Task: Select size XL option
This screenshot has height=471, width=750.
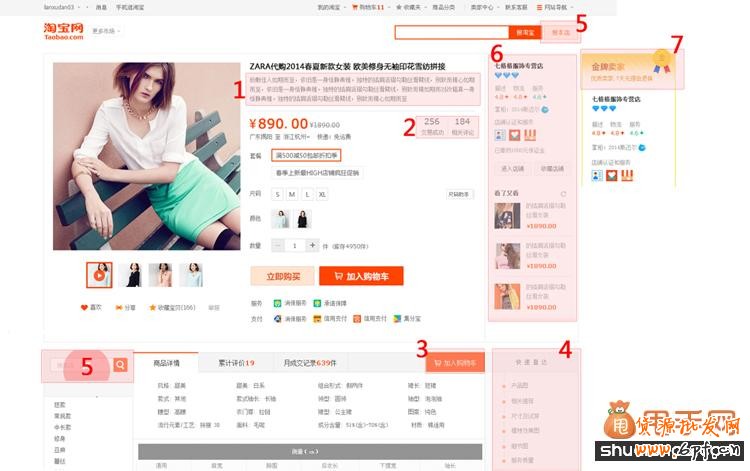Action: tap(322, 194)
